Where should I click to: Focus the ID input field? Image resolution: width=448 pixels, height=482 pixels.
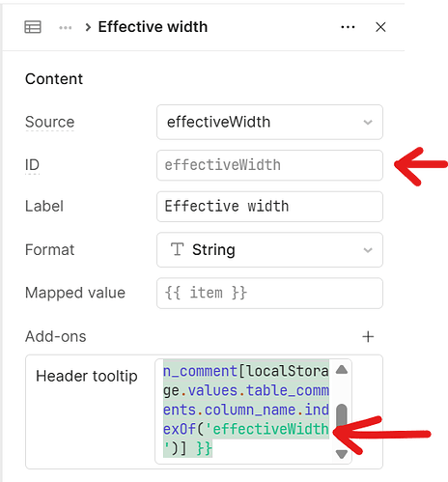pyautogui.click(x=269, y=165)
